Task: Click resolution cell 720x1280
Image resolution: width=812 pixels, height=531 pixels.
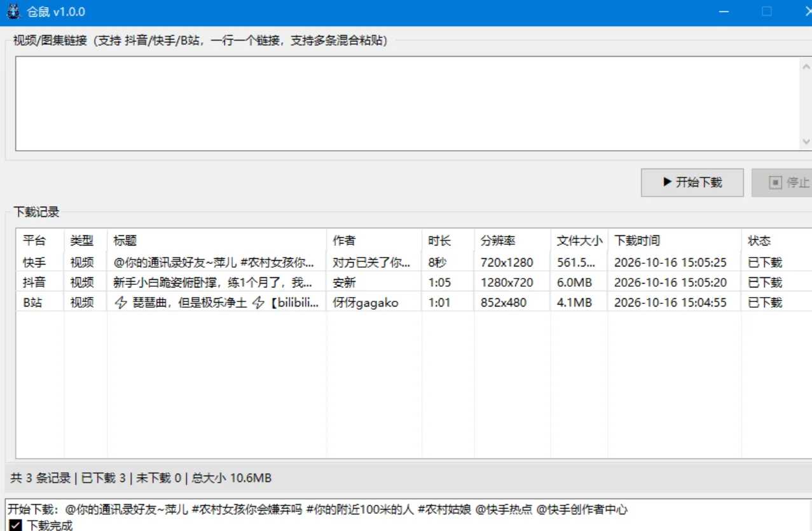Action: coord(507,262)
